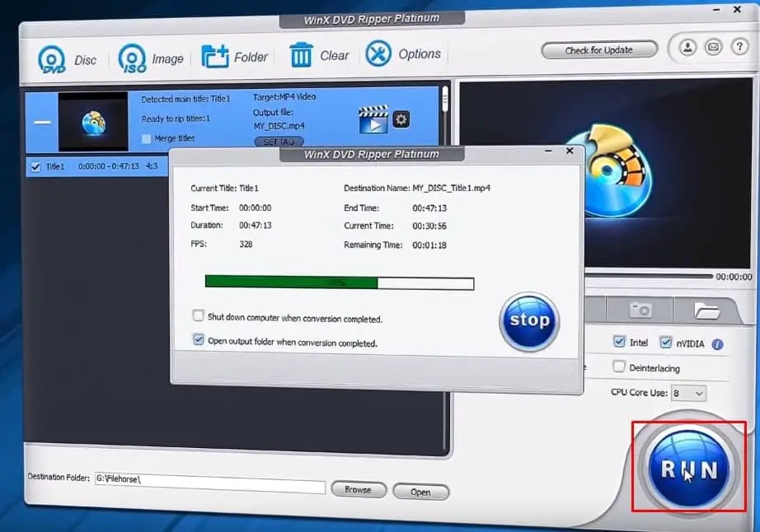The height and width of the screenshot is (532, 760).
Task: Enable Merge titles checkbox
Action: pyautogui.click(x=147, y=139)
